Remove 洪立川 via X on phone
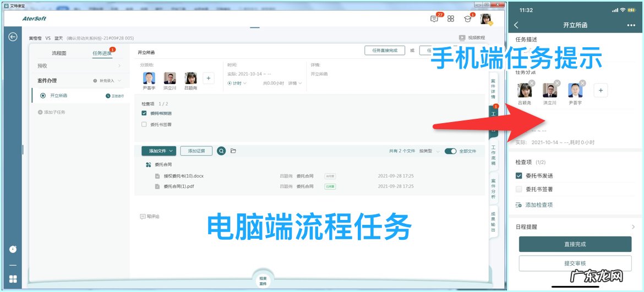The height and width of the screenshot is (292, 644). (557, 83)
